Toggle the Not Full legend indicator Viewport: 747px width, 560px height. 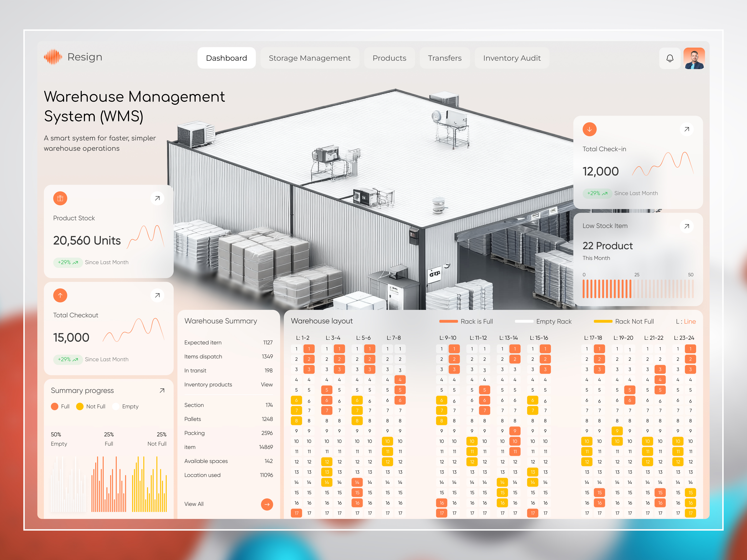pyautogui.click(x=80, y=406)
